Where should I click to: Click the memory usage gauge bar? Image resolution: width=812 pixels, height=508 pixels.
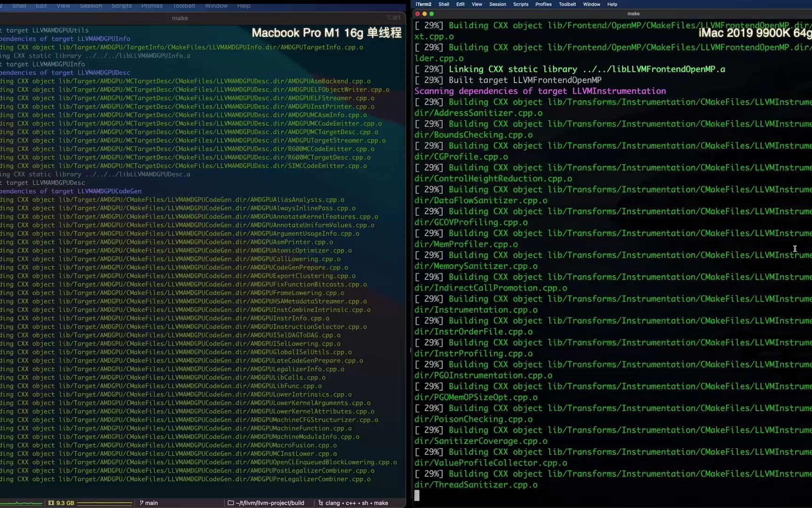point(104,502)
